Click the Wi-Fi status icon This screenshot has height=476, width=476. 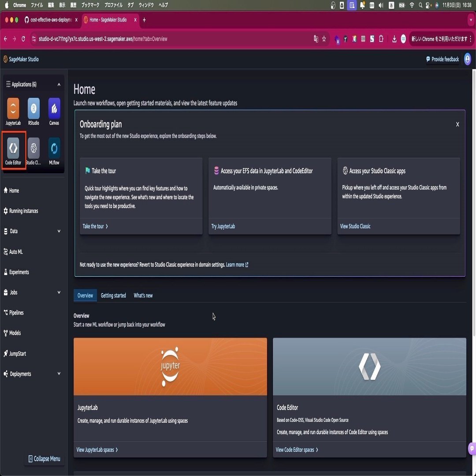[412, 5]
